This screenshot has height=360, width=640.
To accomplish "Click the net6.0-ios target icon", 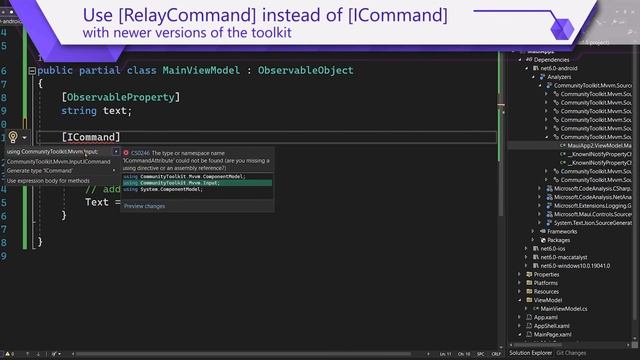I will pos(536,249).
